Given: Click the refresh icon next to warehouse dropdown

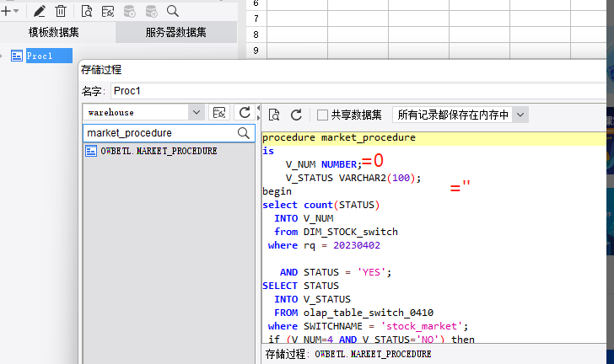Looking at the screenshot, I should [245, 112].
